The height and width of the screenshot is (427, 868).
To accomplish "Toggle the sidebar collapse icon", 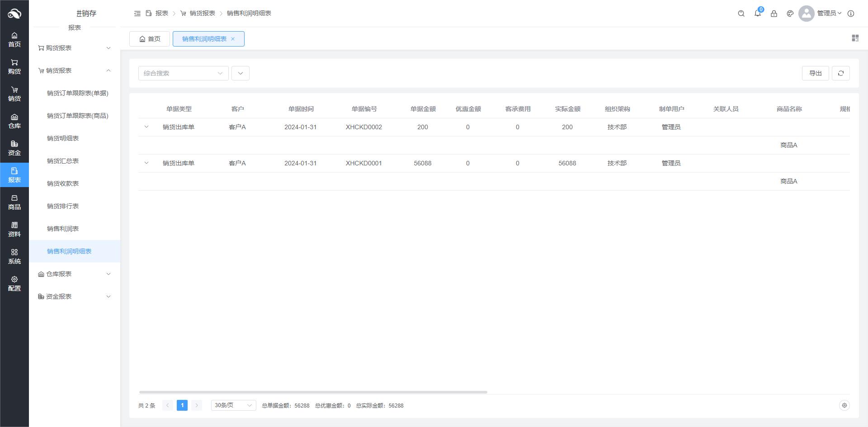I will (137, 14).
